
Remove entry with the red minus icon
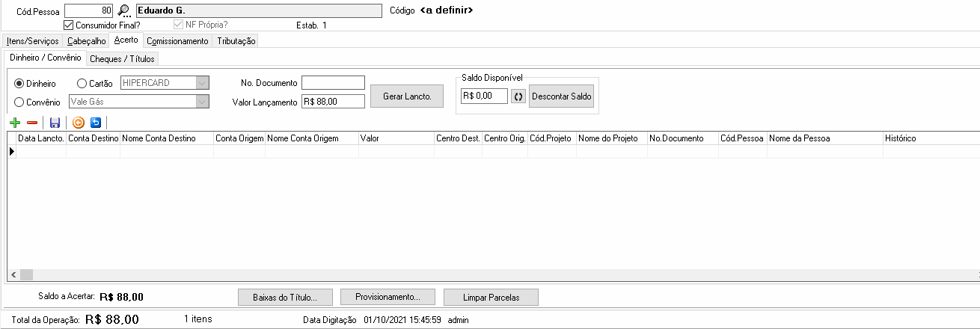31,123
